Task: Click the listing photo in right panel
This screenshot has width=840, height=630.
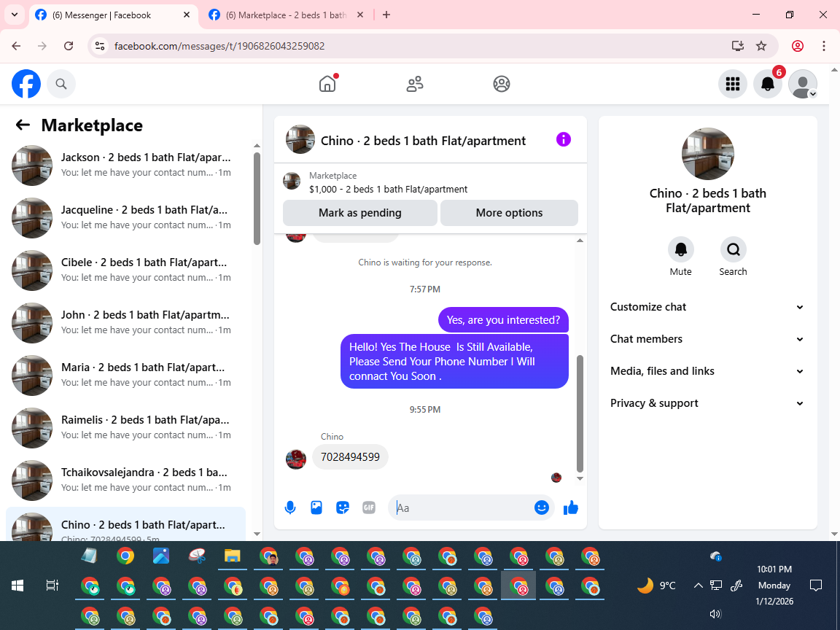Action: (x=708, y=154)
